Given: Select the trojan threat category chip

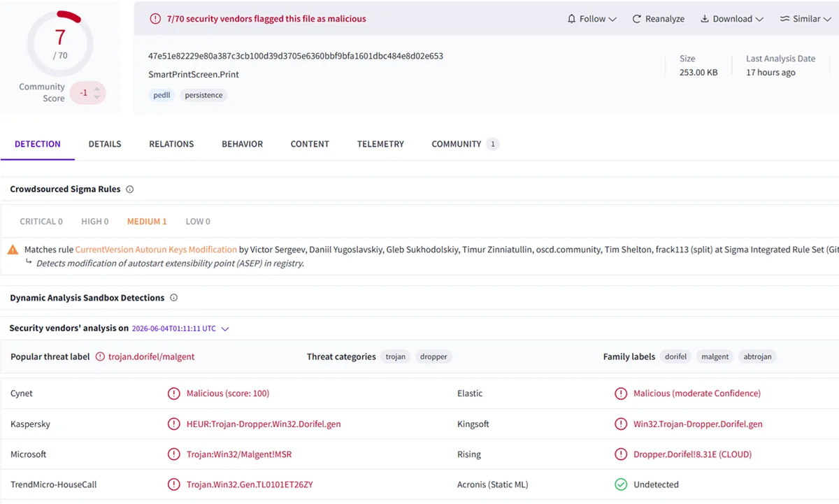Looking at the screenshot, I should (395, 357).
